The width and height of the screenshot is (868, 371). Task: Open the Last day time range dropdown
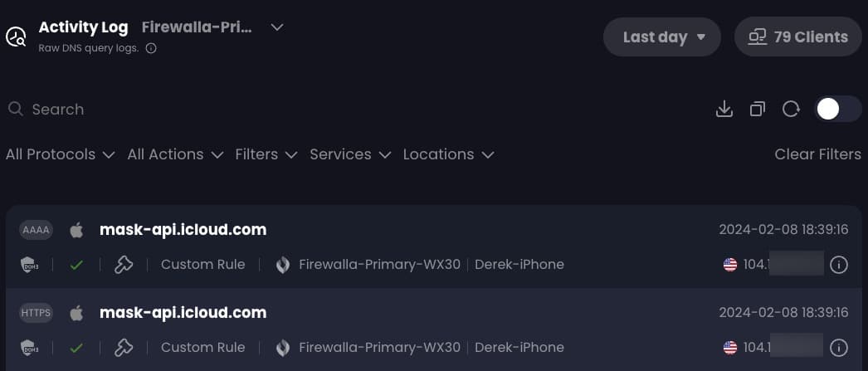click(x=662, y=37)
